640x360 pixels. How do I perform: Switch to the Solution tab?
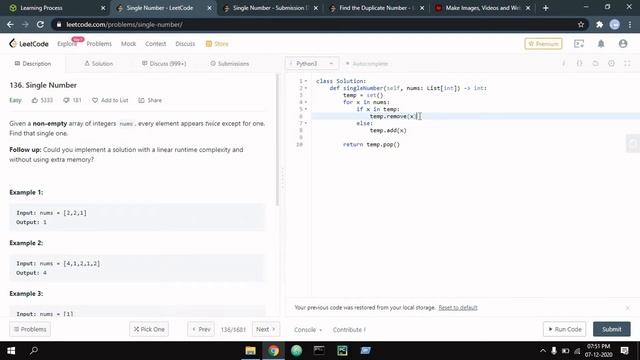[x=98, y=64]
